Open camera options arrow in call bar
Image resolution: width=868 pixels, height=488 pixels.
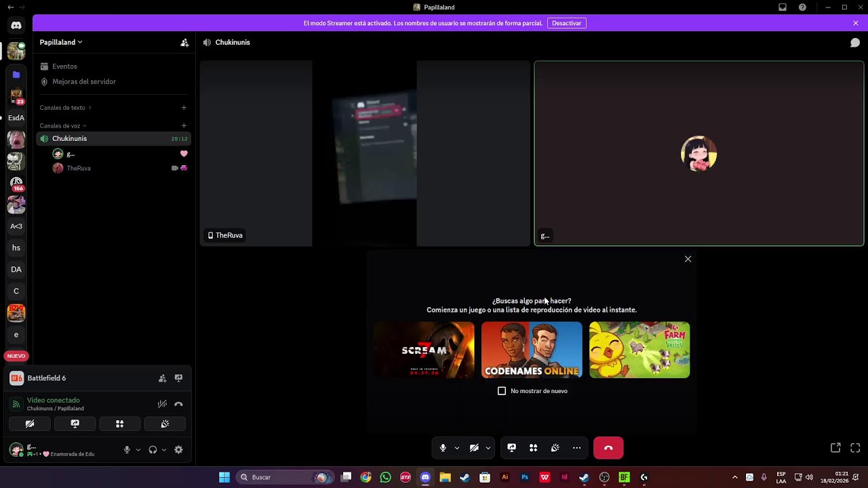pos(488,448)
